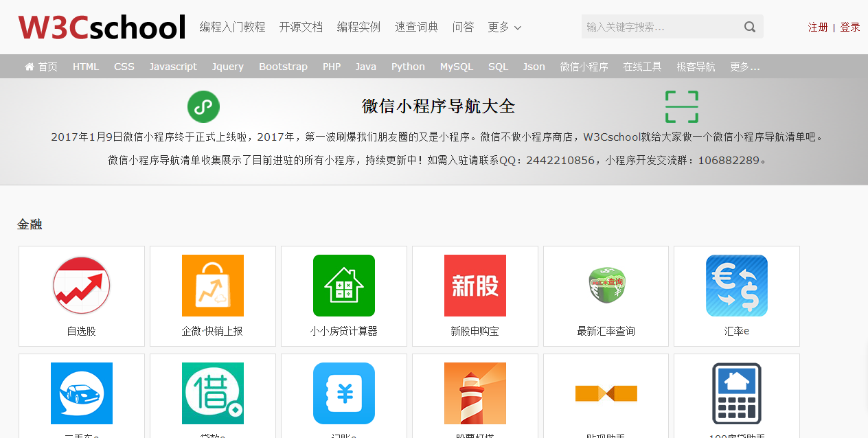Viewport: 868px width, 438px height.
Task: Open the 企微·快销上报 orange bag icon
Action: pyautogui.click(x=213, y=286)
